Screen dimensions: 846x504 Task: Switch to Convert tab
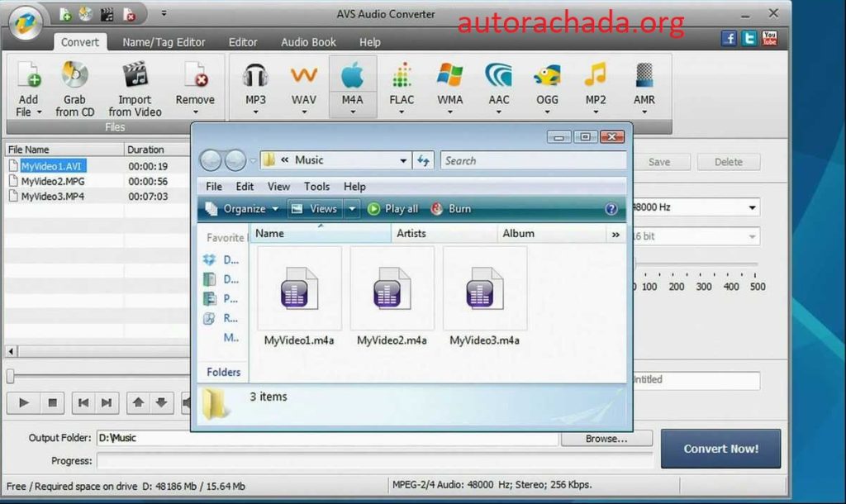[80, 42]
